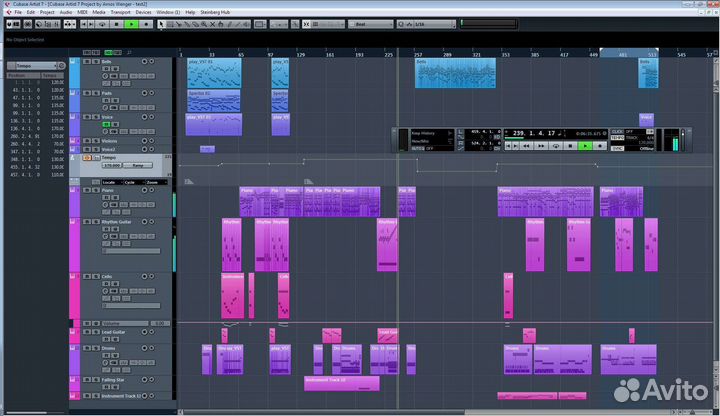Click the Ramp button on the Tempo track

pos(137,165)
